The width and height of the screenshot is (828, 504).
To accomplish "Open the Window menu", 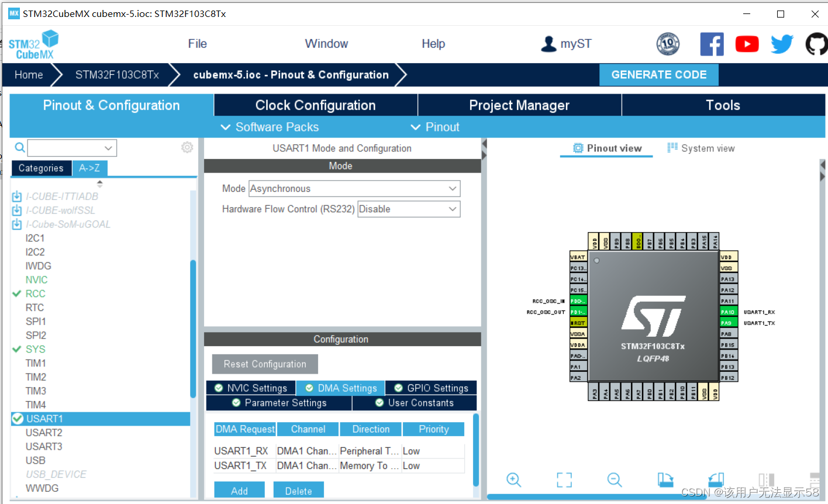I will coord(326,44).
